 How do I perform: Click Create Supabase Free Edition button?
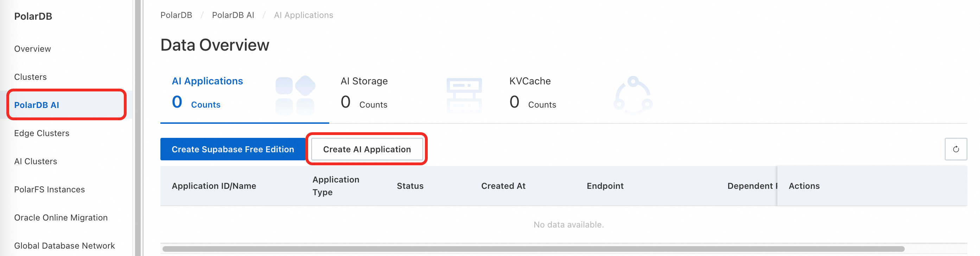tap(233, 149)
